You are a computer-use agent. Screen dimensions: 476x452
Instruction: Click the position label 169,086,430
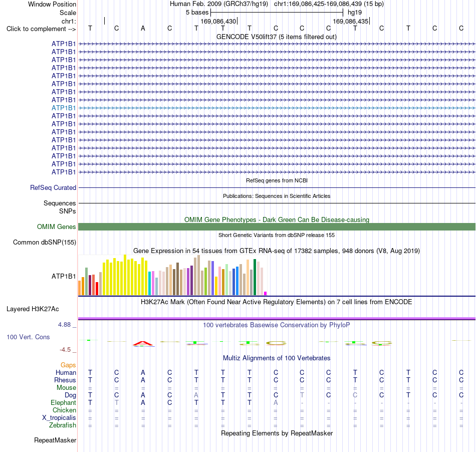point(218,21)
